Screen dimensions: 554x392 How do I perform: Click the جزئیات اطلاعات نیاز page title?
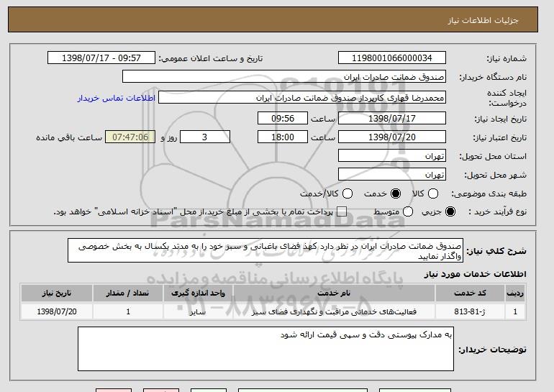click(x=483, y=20)
